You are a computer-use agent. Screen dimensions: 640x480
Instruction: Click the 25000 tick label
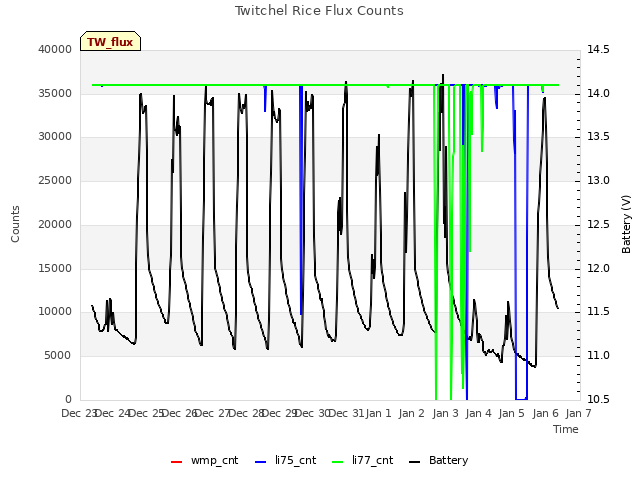pyautogui.click(x=55, y=180)
